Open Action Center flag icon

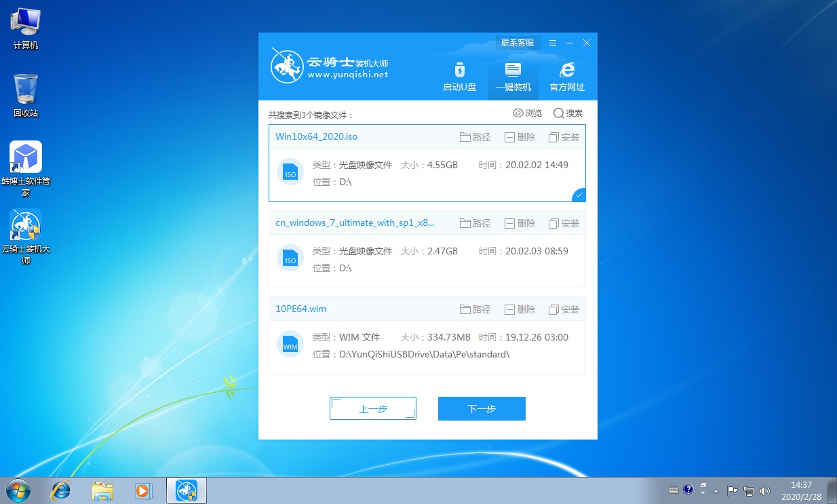[733, 490]
